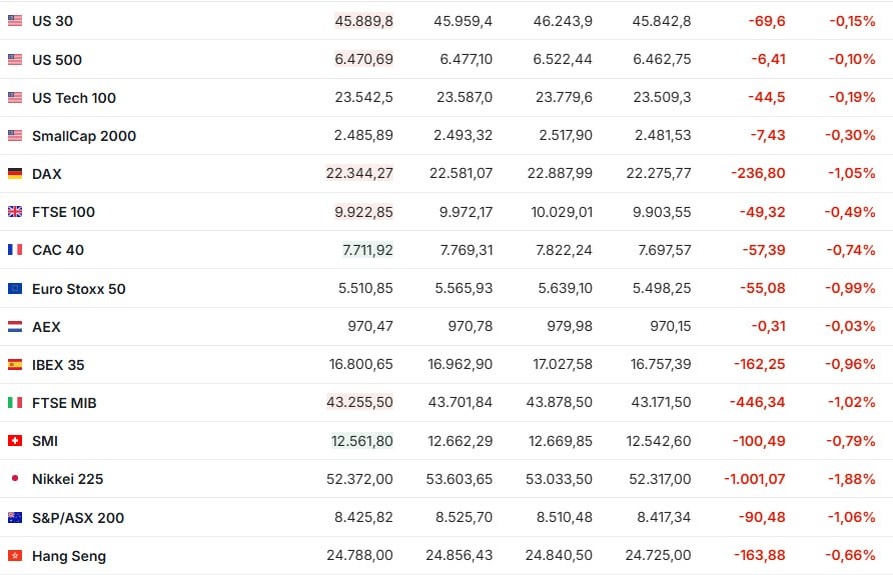
Task: Click the Australian flag icon beside S&P/ASX 200
Action: (x=15, y=518)
